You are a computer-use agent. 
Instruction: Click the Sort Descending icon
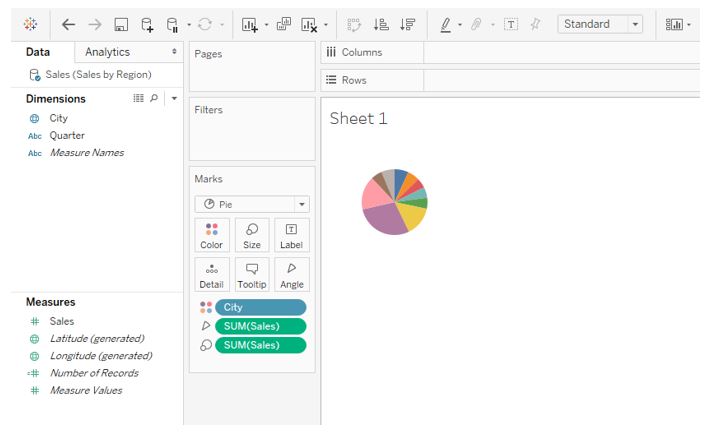(x=407, y=24)
